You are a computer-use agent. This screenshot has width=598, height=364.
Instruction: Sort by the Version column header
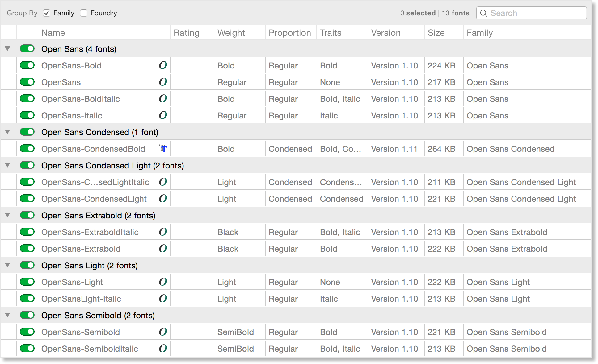(x=396, y=33)
